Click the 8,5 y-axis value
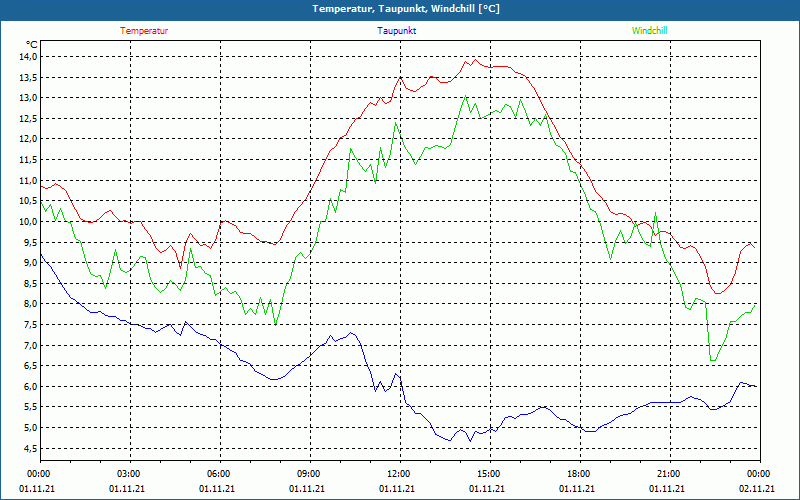800x500 pixels. click(30, 284)
